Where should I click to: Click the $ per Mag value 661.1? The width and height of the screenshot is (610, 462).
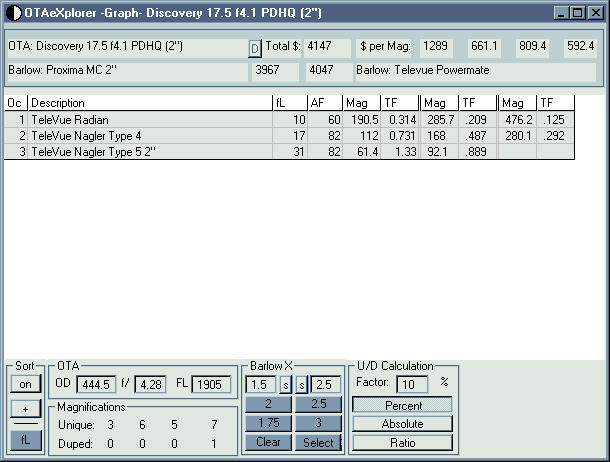pos(484,47)
